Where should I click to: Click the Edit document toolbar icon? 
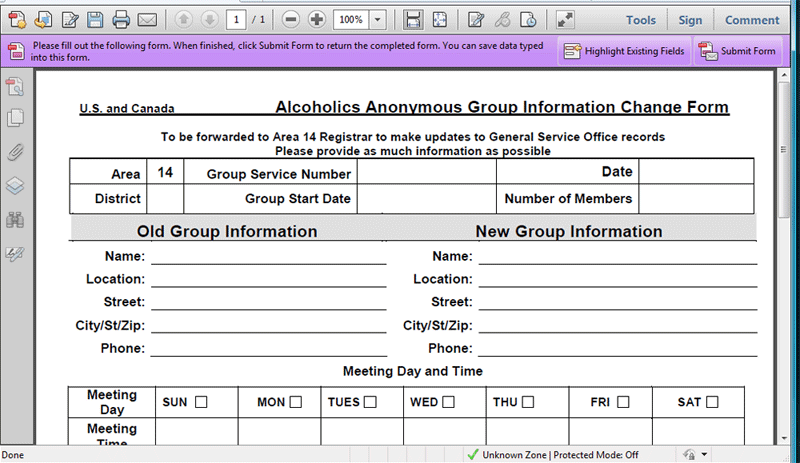(x=70, y=20)
